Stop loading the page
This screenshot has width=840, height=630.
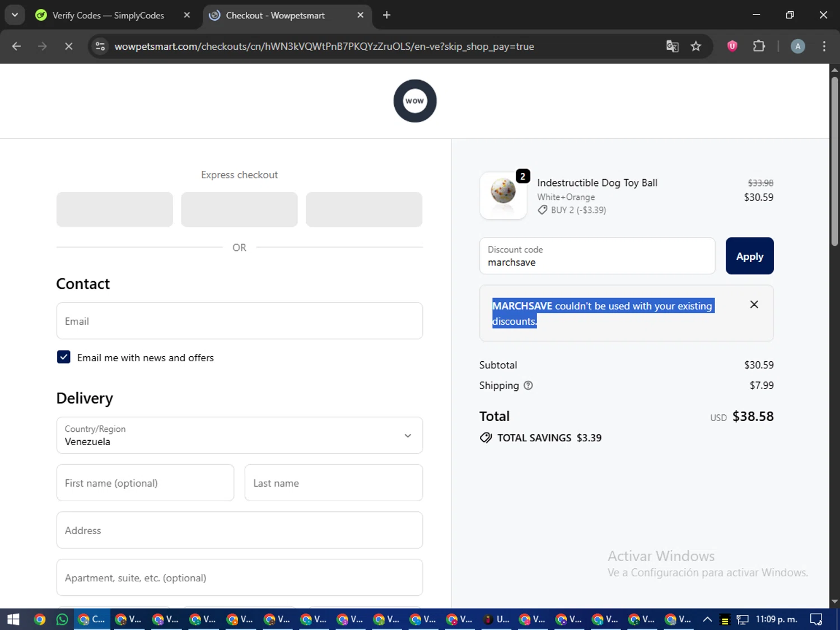click(x=68, y=46)
